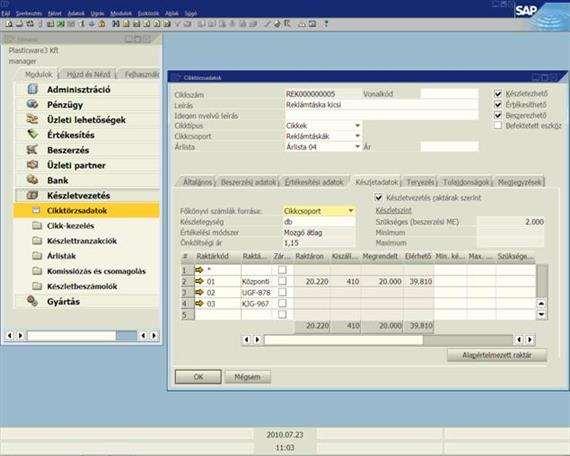The image size is (570, 456).
Task: Click the Add record toolbar icon
Action: click(x=126, y=24)
